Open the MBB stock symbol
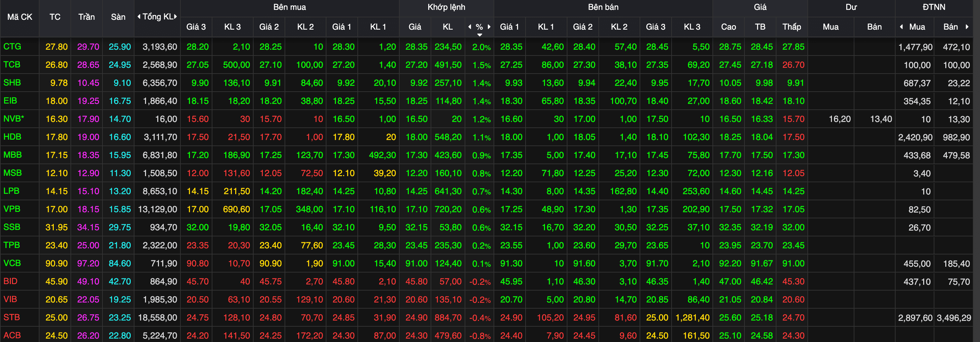 13,155
